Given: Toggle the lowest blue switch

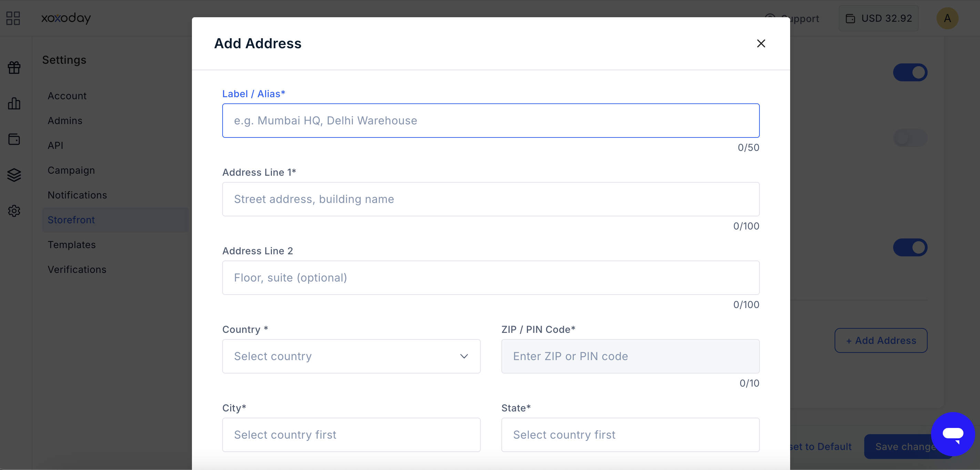Looking at the screenshot, I should click(910, 248).
